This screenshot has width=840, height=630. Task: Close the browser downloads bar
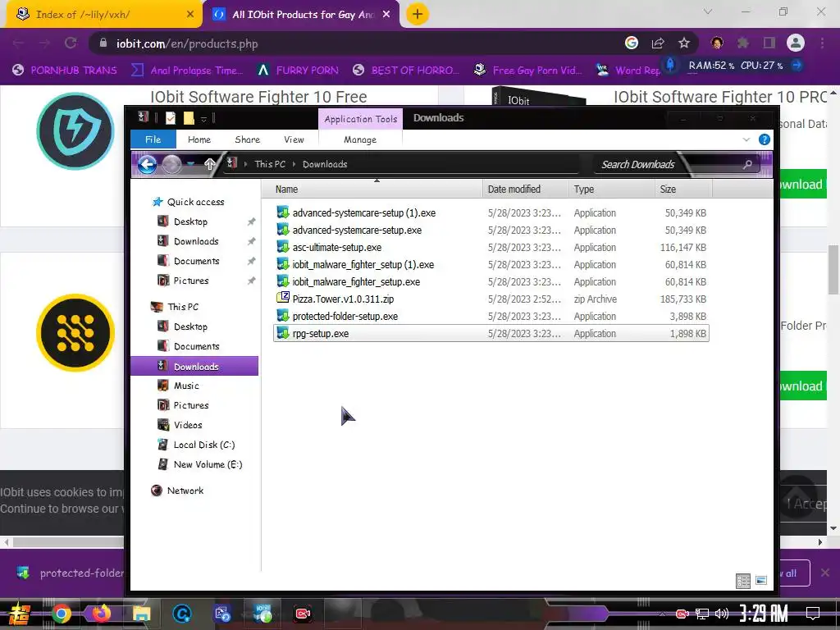tap(825, 573)
